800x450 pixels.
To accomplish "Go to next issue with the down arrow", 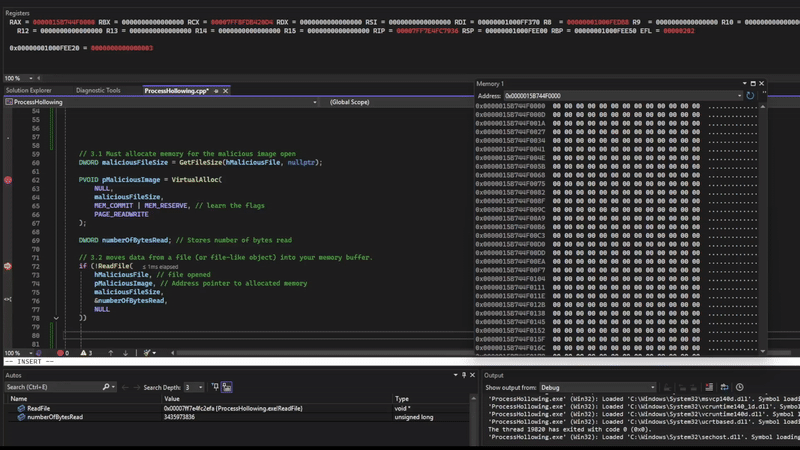I will pyautogui.click(x=126, y=353).
